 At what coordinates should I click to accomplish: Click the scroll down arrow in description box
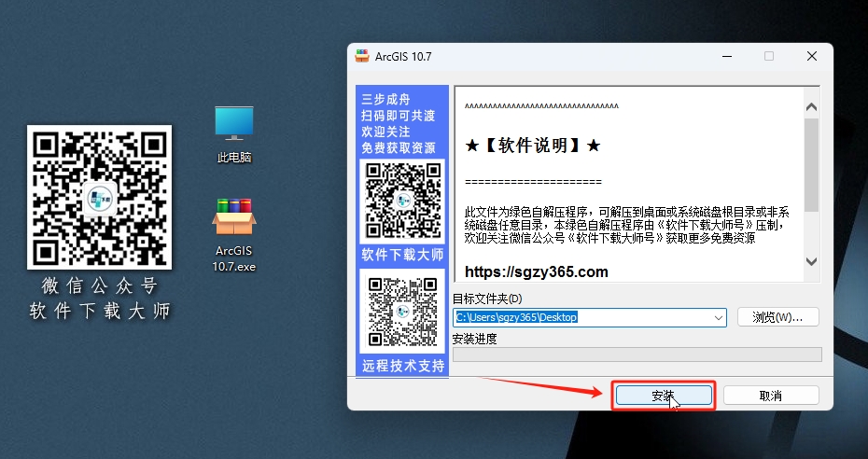pos(812,261)
